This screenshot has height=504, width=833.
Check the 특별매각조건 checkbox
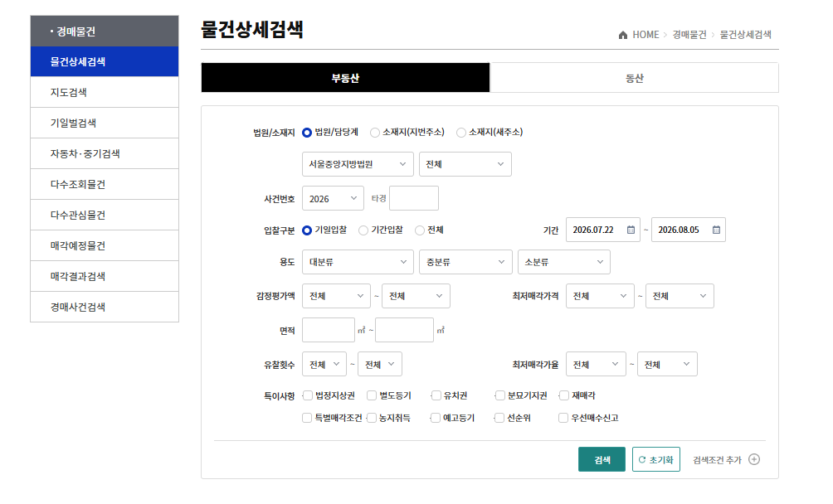tap(307, 418)
